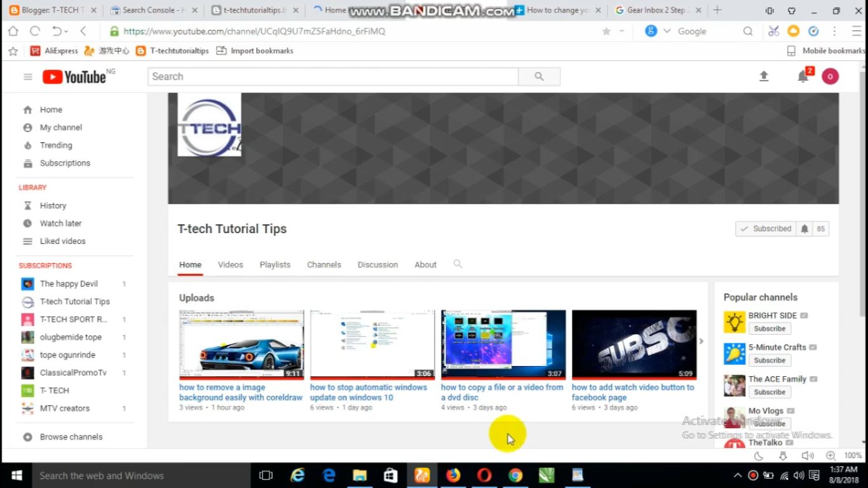Switch to the Search Console browser tab
The width and height of the screenshot is (868, 488).
[x=154, y=10]
